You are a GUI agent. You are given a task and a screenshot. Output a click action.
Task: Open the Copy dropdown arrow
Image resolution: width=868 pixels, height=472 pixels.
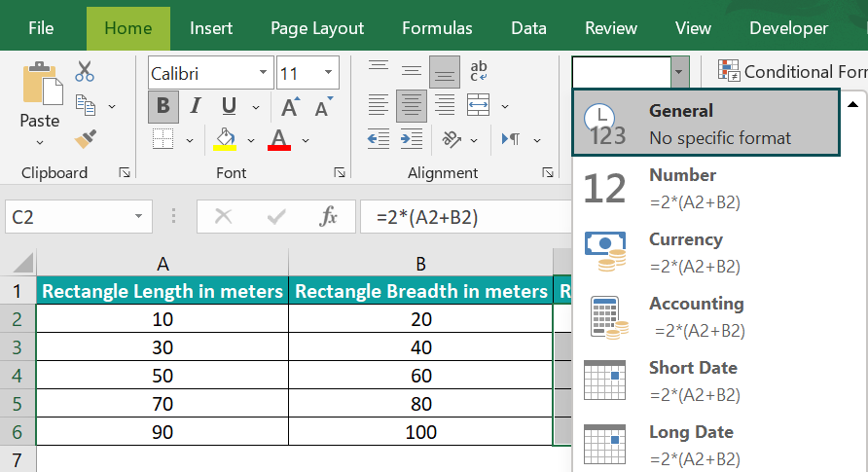point(112,106)
